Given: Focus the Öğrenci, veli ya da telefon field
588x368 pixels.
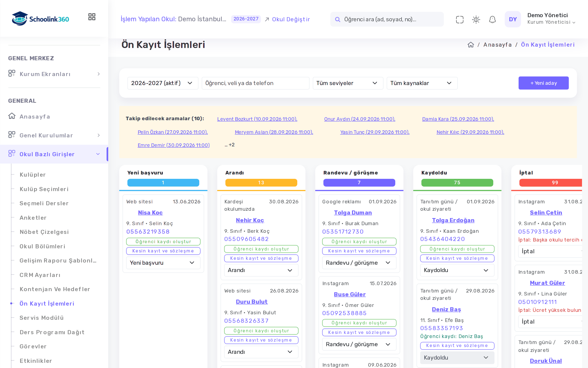Looking at the screenshot, I should [255, 83].
